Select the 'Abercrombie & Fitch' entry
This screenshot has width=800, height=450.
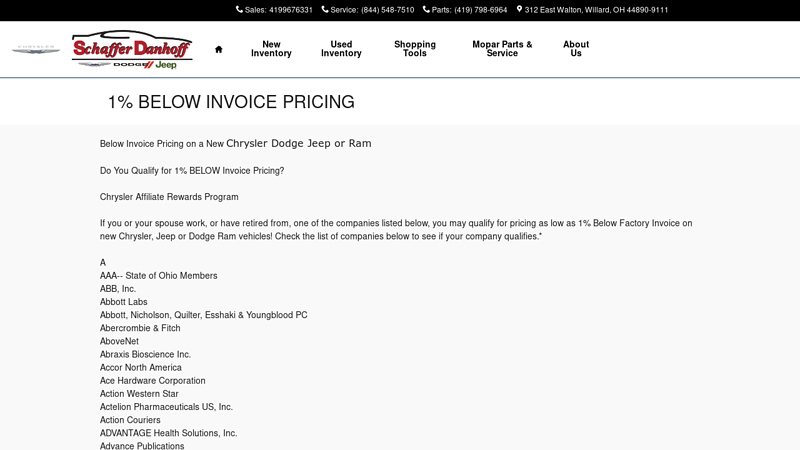coord(140,328)
